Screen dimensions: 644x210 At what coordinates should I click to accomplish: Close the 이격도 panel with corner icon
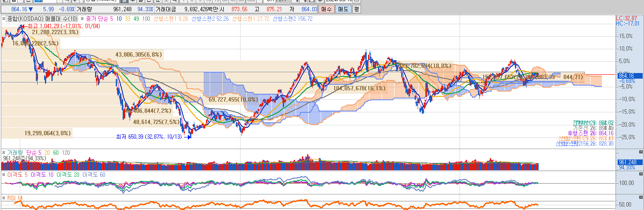coord(640,174)
